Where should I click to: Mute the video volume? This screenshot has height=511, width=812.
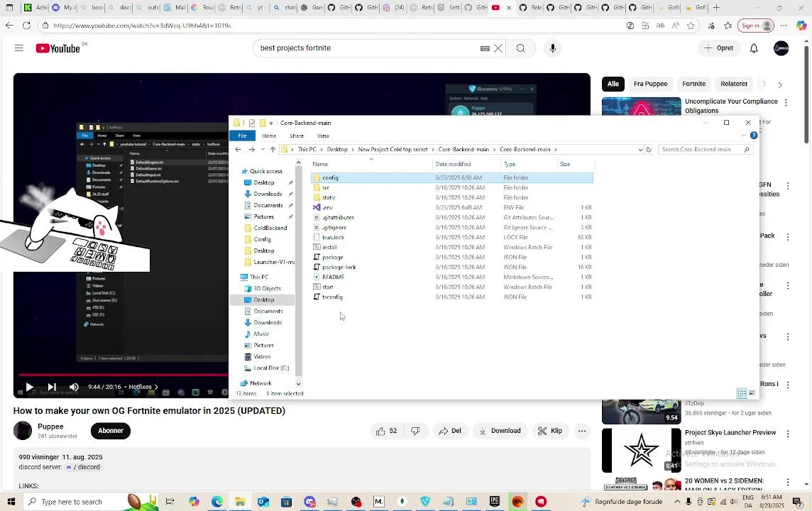74,387
